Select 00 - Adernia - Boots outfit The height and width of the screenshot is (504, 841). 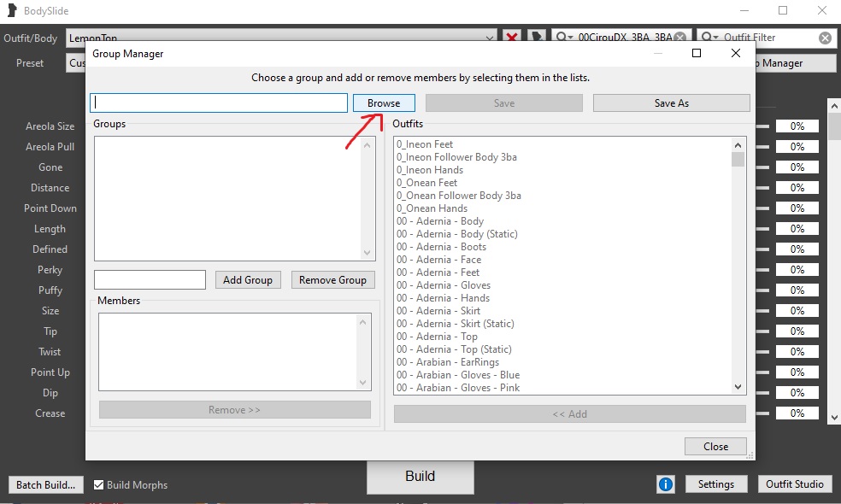pyautogui.click(x=439, y=247)
